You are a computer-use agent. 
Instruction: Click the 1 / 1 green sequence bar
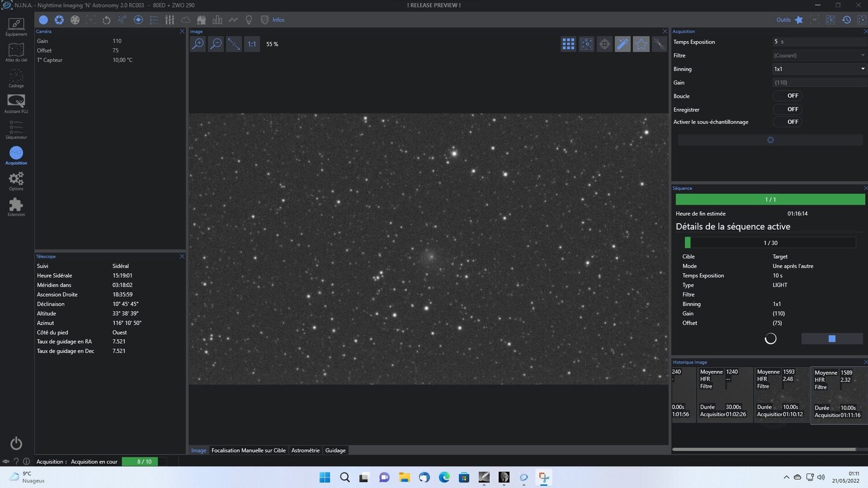770,199
